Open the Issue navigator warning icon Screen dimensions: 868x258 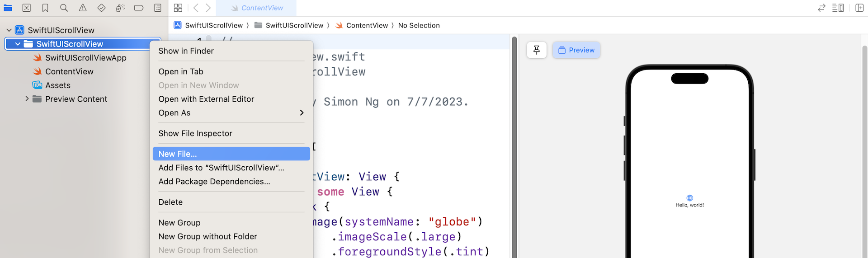click(83, 8)
